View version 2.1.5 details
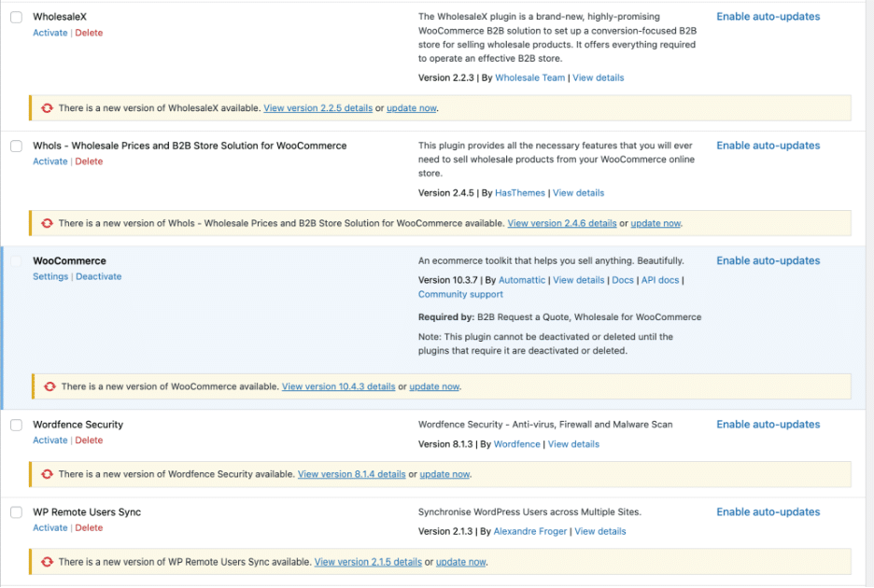Viewport: 874px width, 588px height. pos(368,563)
